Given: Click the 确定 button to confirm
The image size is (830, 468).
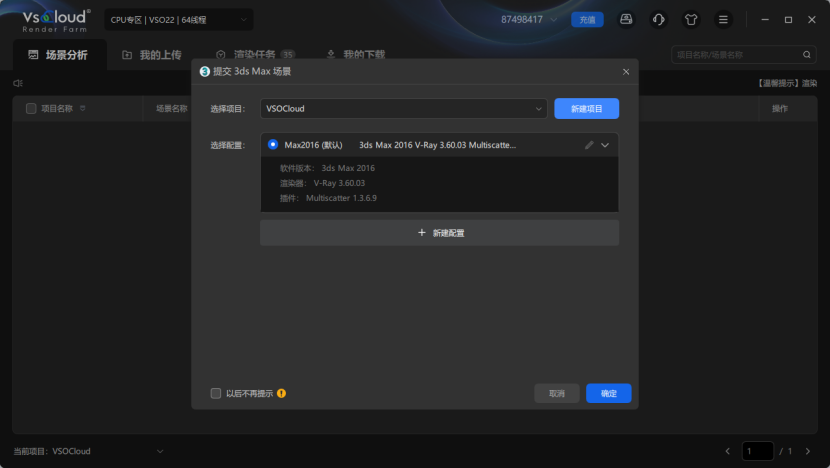Looking at the screenshot, I should (x=608, y=394).
